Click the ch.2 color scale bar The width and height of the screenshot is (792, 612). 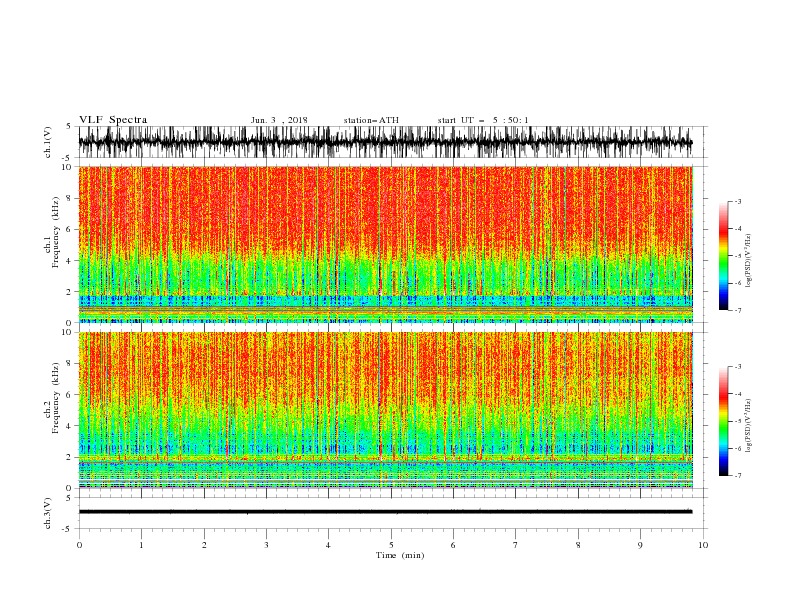pyautogui.click(x=723, y=421)
